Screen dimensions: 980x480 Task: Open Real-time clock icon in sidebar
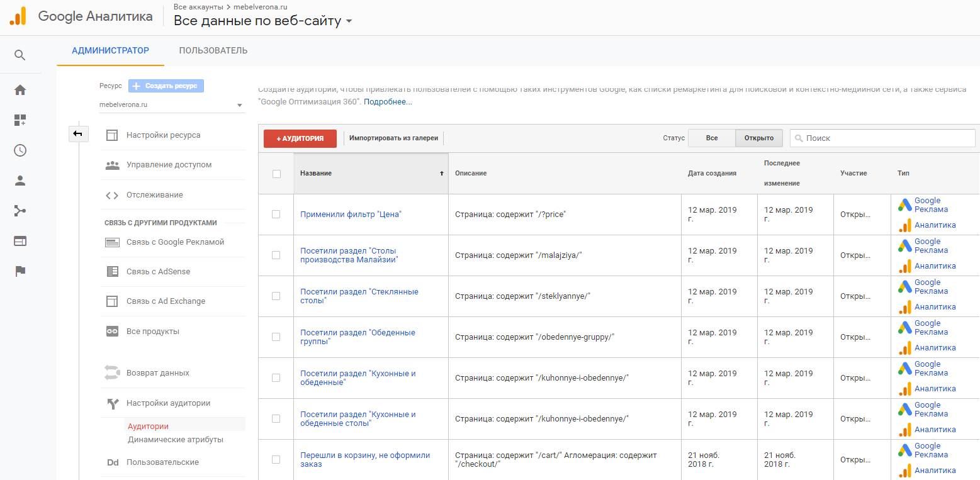20,150
